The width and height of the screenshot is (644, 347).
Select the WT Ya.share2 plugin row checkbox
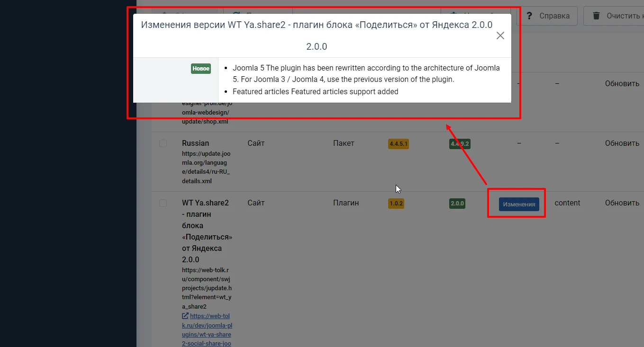pyautogui.click(x=163, y=203)
